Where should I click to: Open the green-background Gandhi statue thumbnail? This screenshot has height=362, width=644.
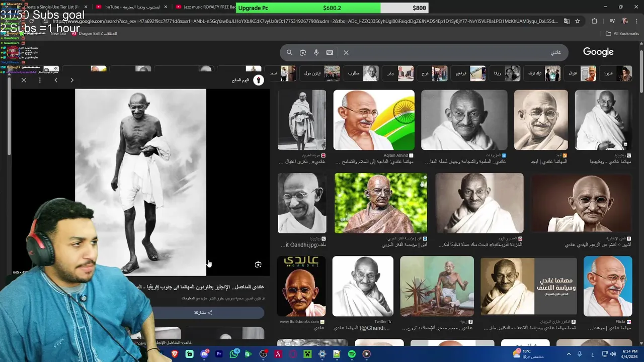pos(381,203)
